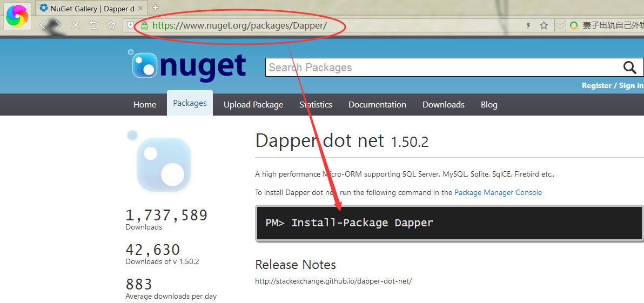Go to Home menu item
Screen dimensions: 644x303
(x=145, y=105)
